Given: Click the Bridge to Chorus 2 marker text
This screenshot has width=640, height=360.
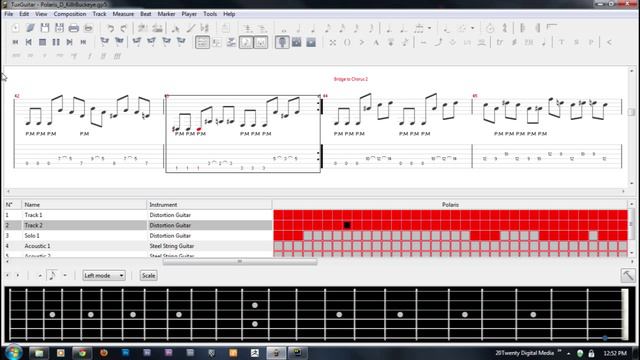Looking at the screenshot, I should [x=351, y=79].
